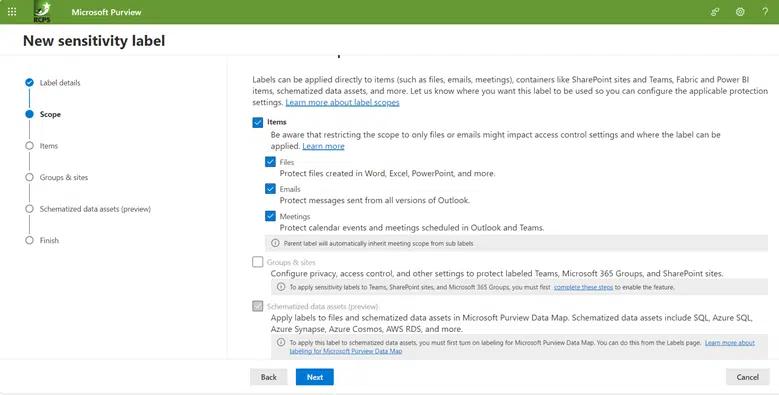This screenshot has height=395, width=779.
Task: Click the Be aware that restricting scope text
Action: [495, 140]
